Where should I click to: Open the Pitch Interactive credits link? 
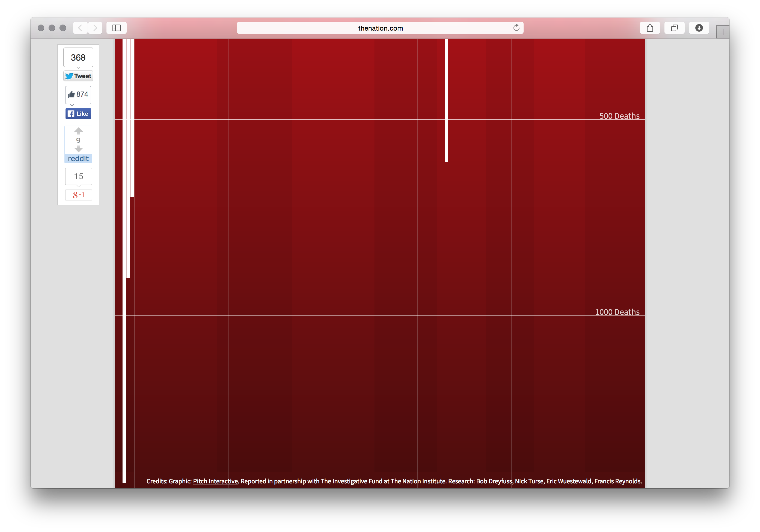pos(215,481)
